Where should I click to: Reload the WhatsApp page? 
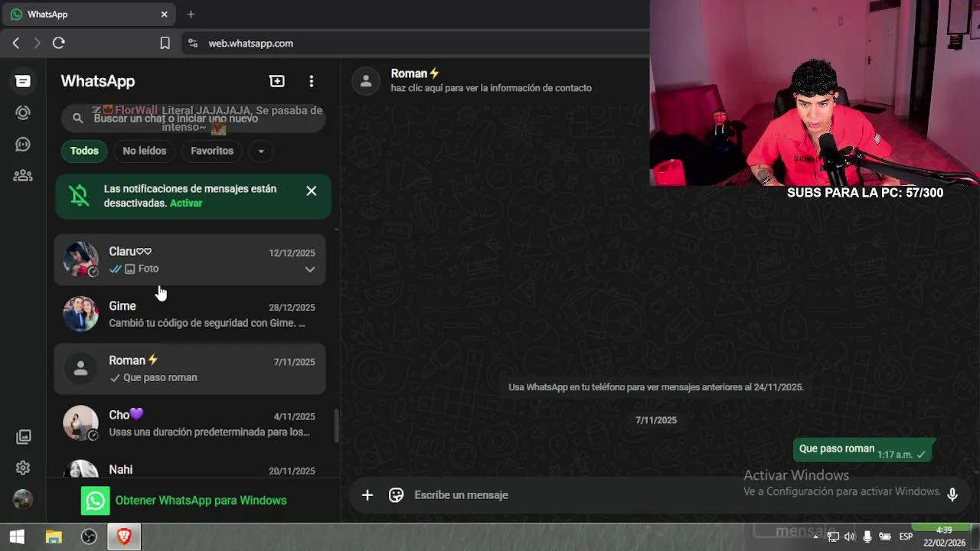coord(58,44)
